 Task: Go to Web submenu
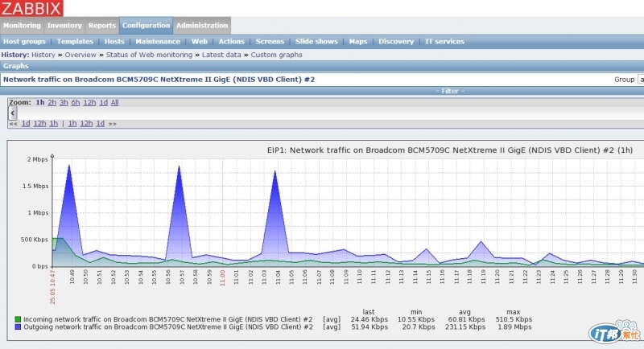[199, 42]
